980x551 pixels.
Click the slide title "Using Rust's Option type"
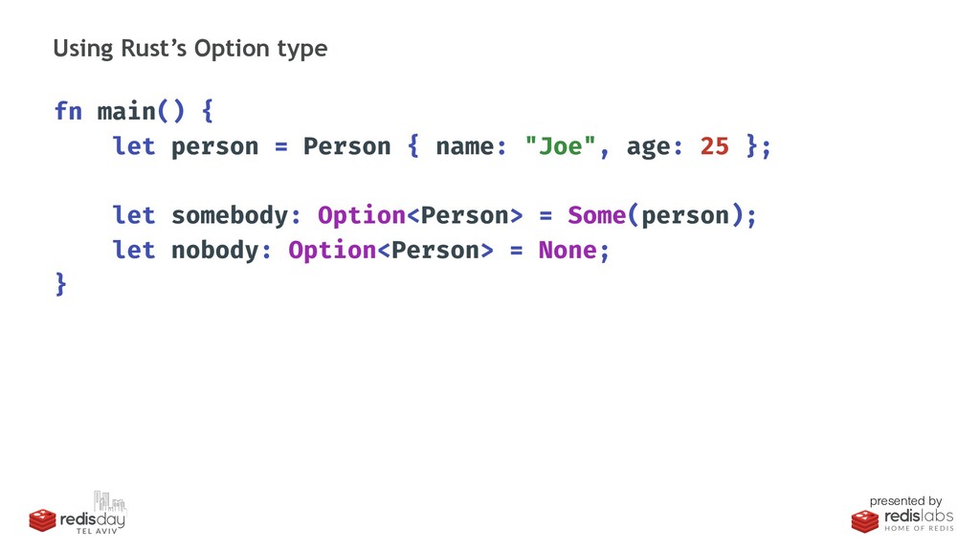(190, 49)
